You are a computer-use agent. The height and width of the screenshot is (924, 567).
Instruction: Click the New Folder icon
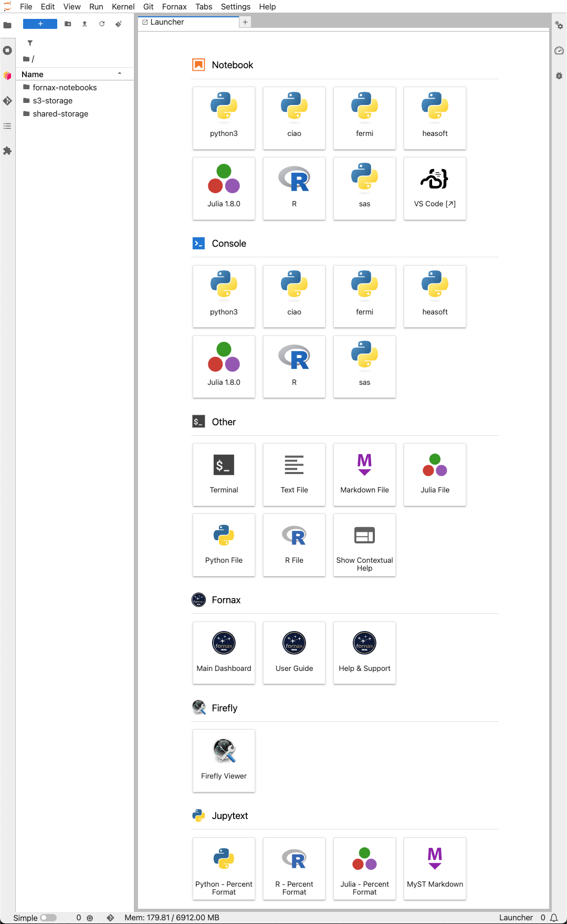coord(68,24)
